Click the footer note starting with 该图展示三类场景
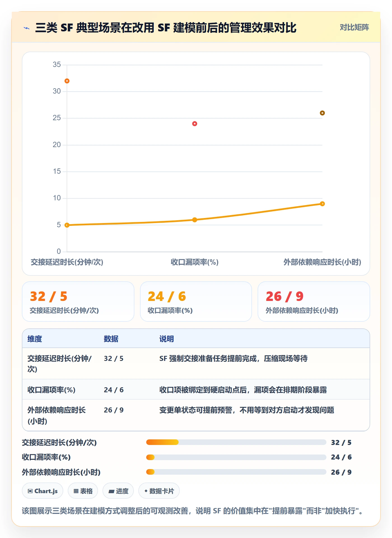This screenshot has width=392, height=538. click(193, 511)
